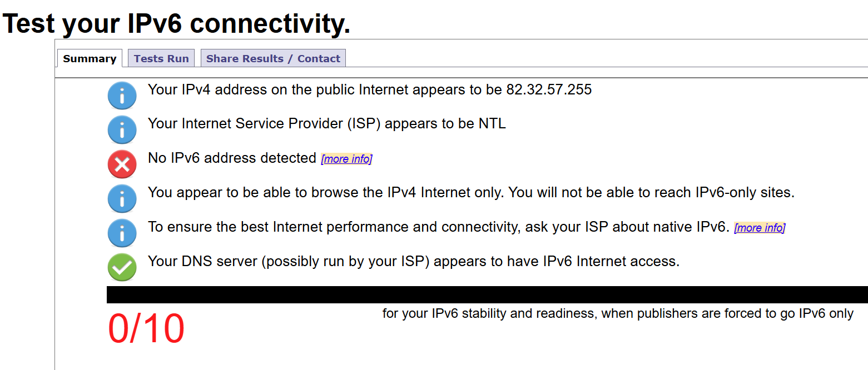The image size is (868, 370).
Task: Click the ISP appears to be NTL text
Action: pyautogui.click(x=327, y=123)
